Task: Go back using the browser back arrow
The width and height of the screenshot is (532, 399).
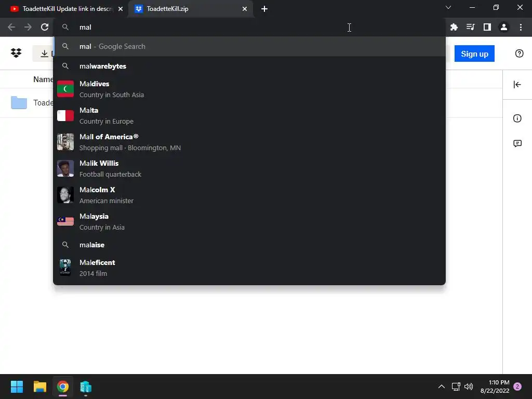Action: point(11,27)
